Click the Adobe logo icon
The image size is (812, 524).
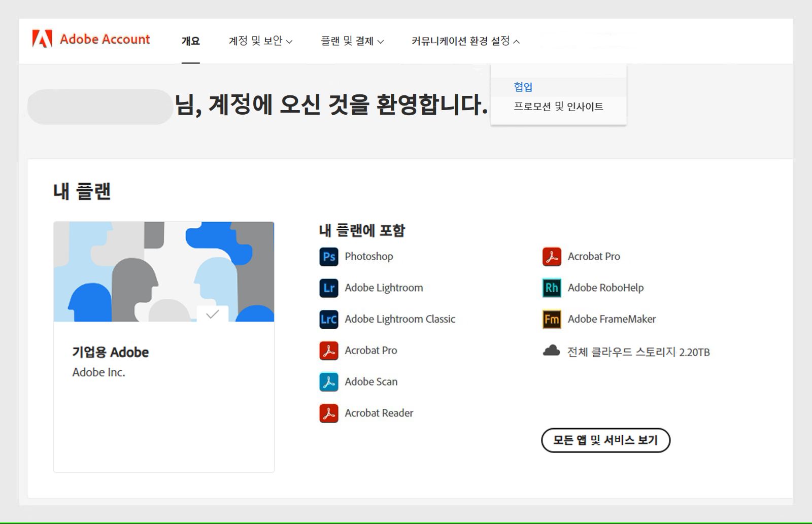[42, 39]
